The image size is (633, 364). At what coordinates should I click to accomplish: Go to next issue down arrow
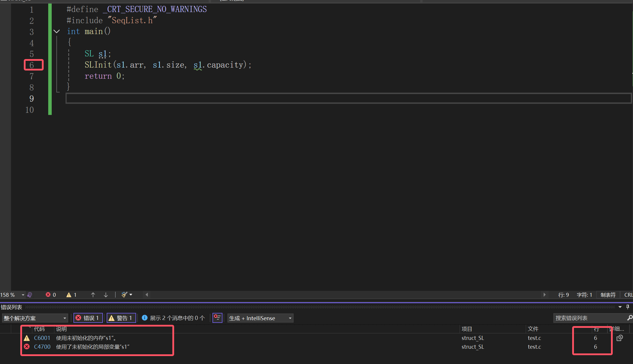[106, 295]
